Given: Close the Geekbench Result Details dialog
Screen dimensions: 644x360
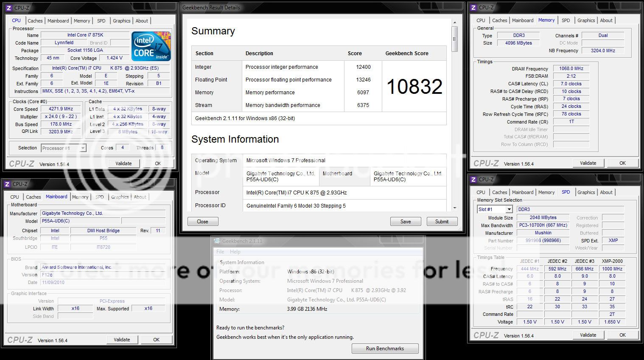Looking at the screenshot, I should [x=203, y=222].
